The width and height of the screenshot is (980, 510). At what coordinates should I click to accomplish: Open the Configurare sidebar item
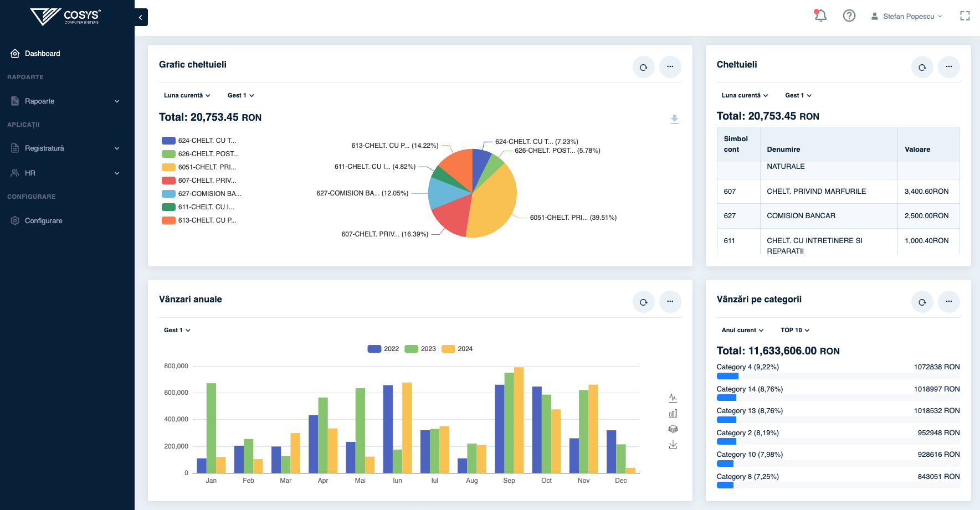click(x=43, y=220)
